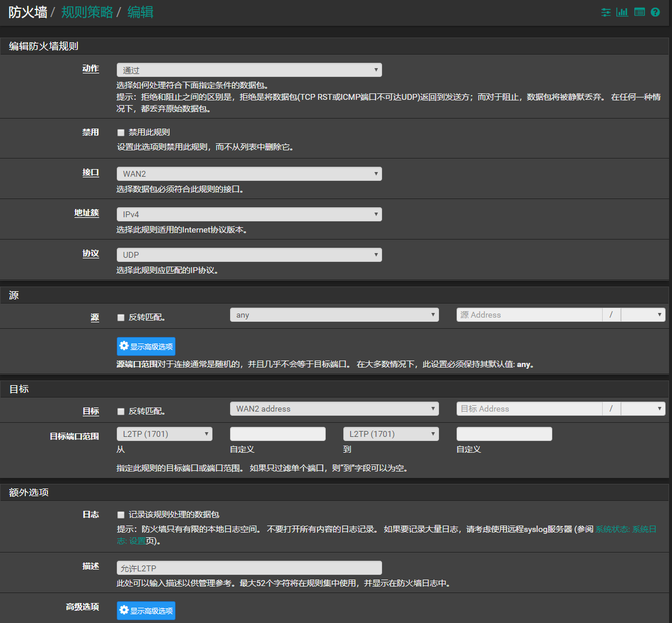Click the 编辑 breadcrumb link
This screenshot has width=672, height=623.
(x=140, y=12)
